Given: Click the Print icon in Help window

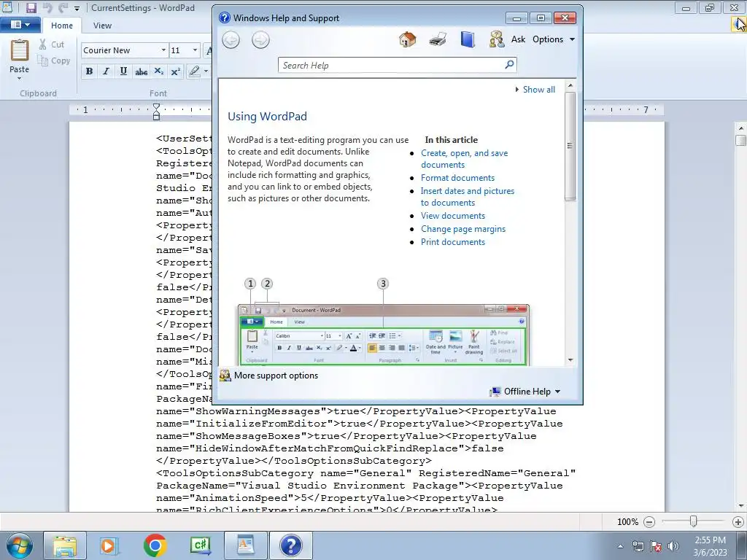Looking at the screenshot, I should (438, 39).
